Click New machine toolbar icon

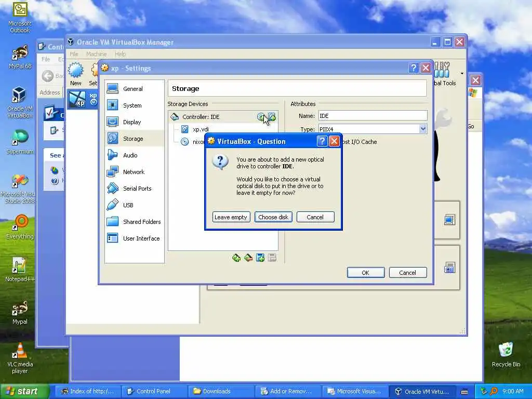pyautogui.click(x=75, y=74)
